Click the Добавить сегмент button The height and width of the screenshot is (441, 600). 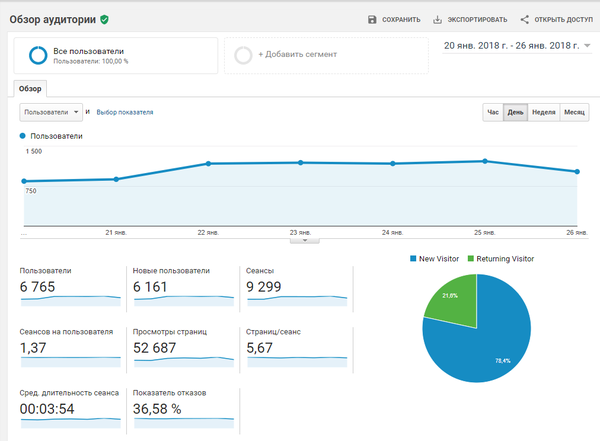pos(326,55)
